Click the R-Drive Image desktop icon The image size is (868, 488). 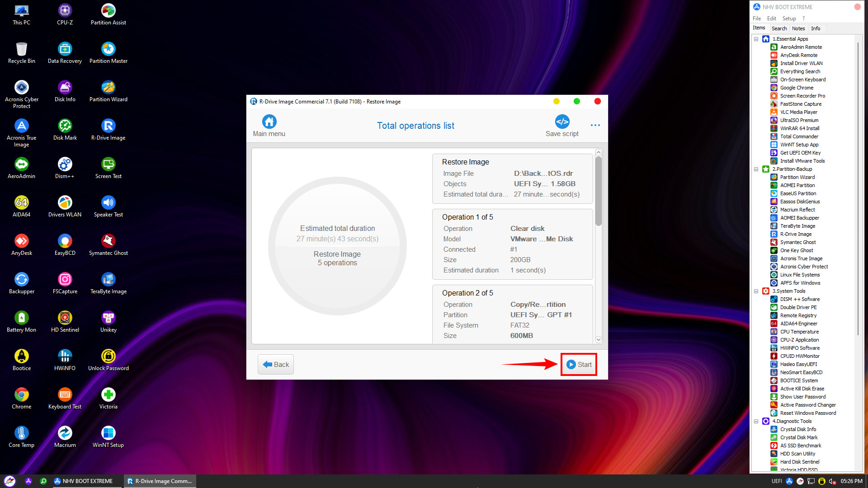(x=108, y=130)
